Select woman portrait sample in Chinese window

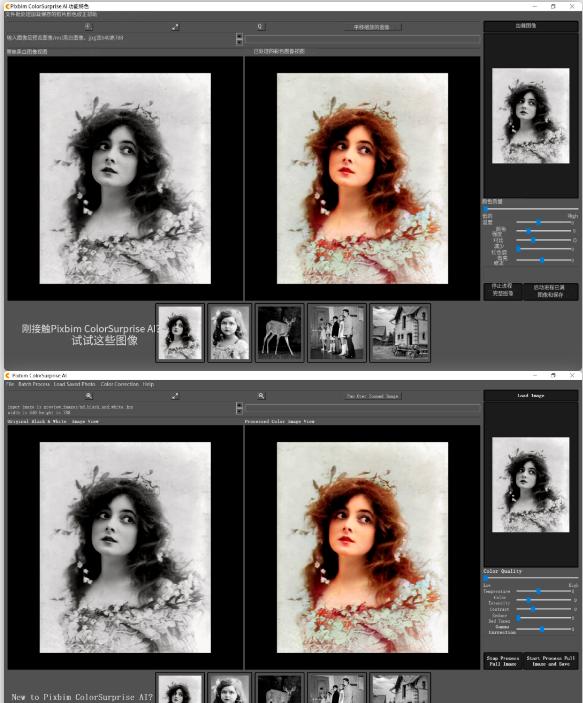point(180,333)
